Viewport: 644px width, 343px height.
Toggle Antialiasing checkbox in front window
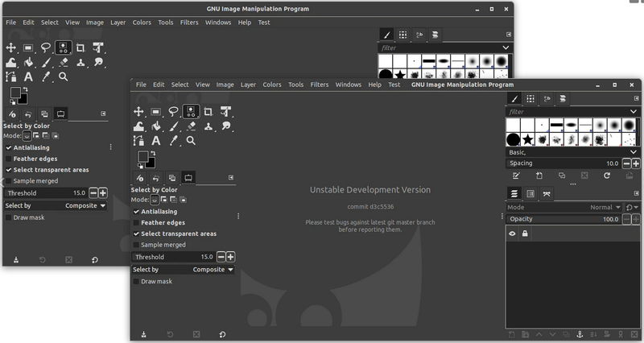pyautogui.click(x=136, y=212)
